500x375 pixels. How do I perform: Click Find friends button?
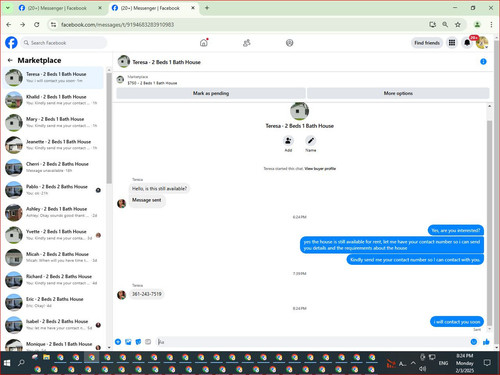coord(427,43)
